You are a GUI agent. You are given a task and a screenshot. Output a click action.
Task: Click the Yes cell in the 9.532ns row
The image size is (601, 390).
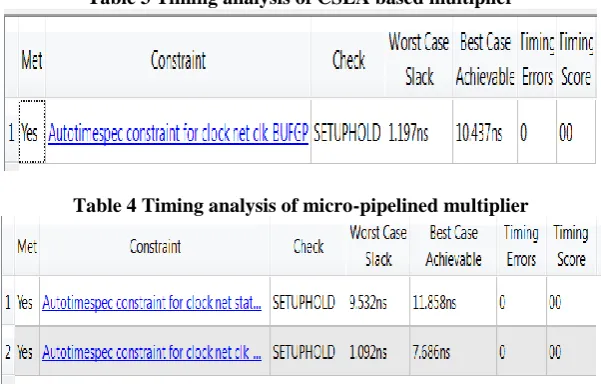point(25,303)
